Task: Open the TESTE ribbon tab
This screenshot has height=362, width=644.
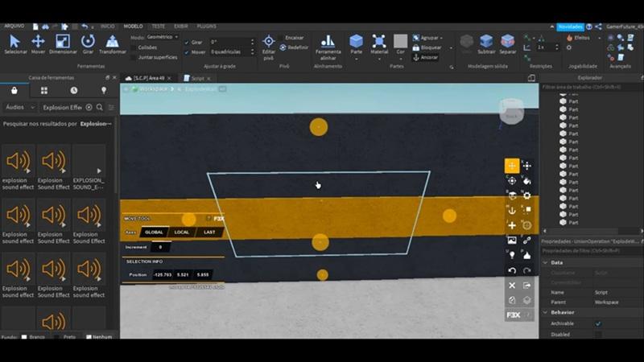Action: tap(158, 26)
